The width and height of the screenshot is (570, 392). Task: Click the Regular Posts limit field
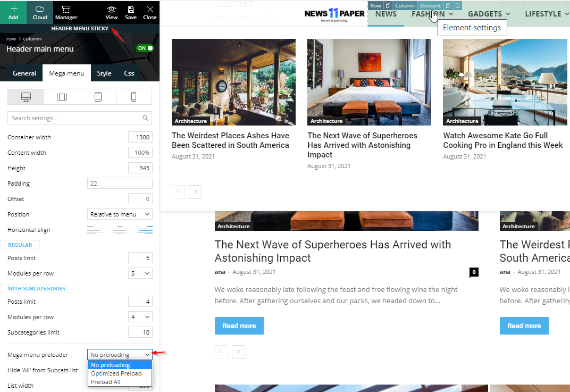(140, 258)
